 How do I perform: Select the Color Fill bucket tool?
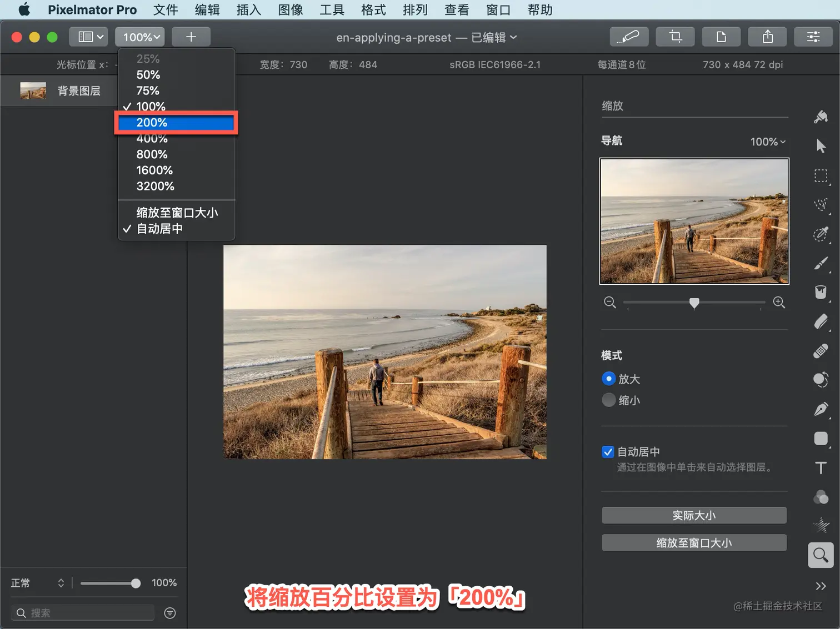821,292
